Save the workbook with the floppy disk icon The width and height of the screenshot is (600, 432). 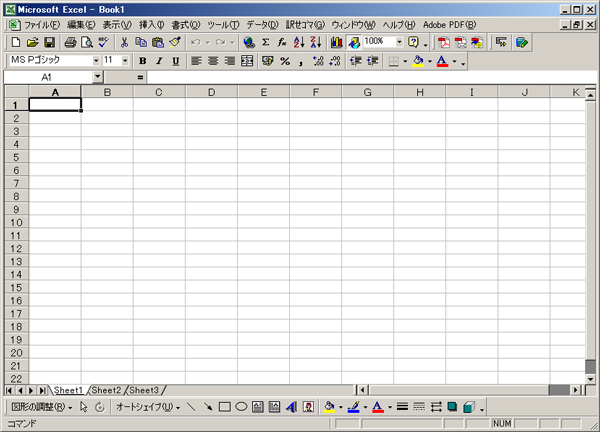pyautogui.click(x=50, y=42)
